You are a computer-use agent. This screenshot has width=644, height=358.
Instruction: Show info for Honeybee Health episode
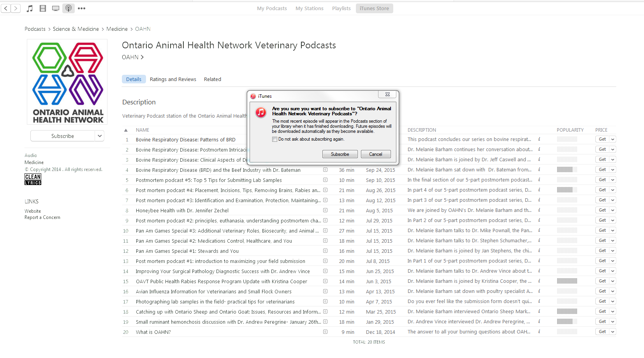tap(539, 210)
